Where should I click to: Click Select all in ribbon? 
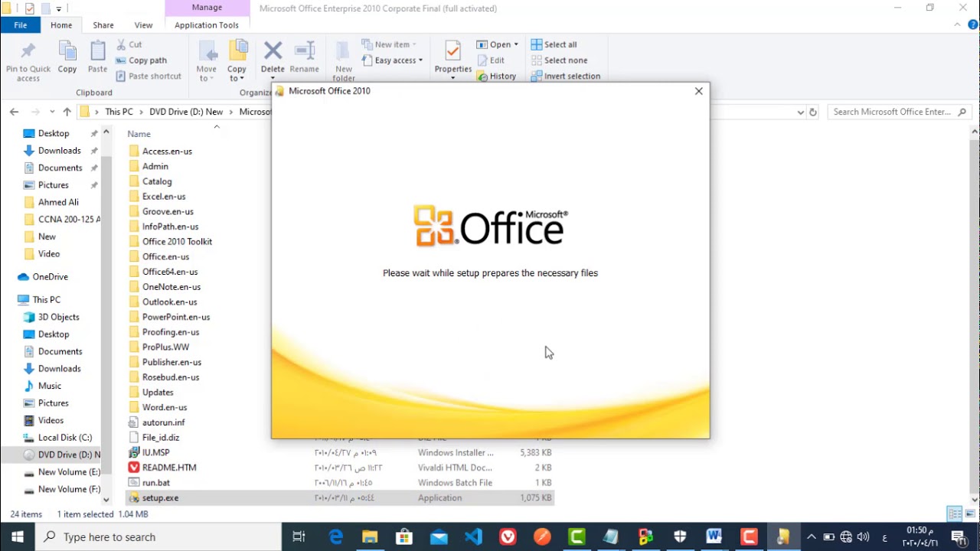pos(554,44)
